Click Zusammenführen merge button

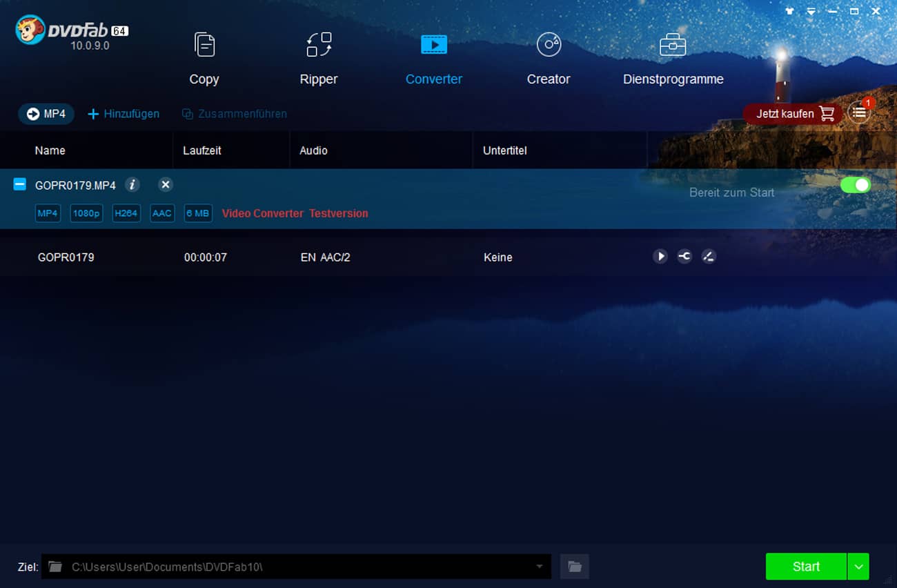[x=235, y=114]
